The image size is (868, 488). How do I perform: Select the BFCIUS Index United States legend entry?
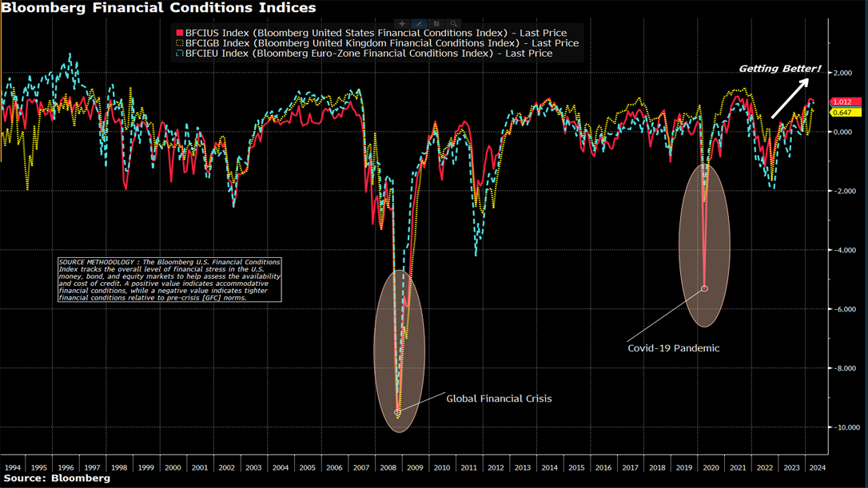pyautogui.click(x=376, y=34)
